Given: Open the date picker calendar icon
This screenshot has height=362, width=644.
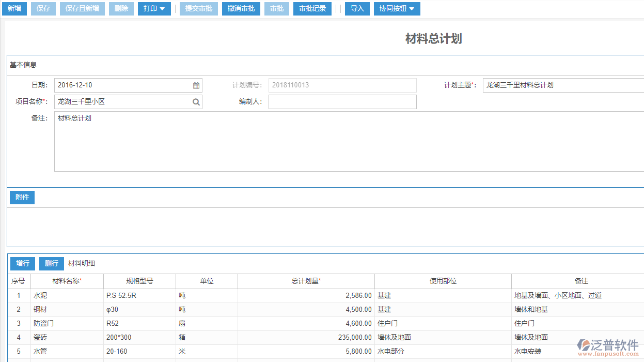Looking at the screenshot, I should coord(196,85).
